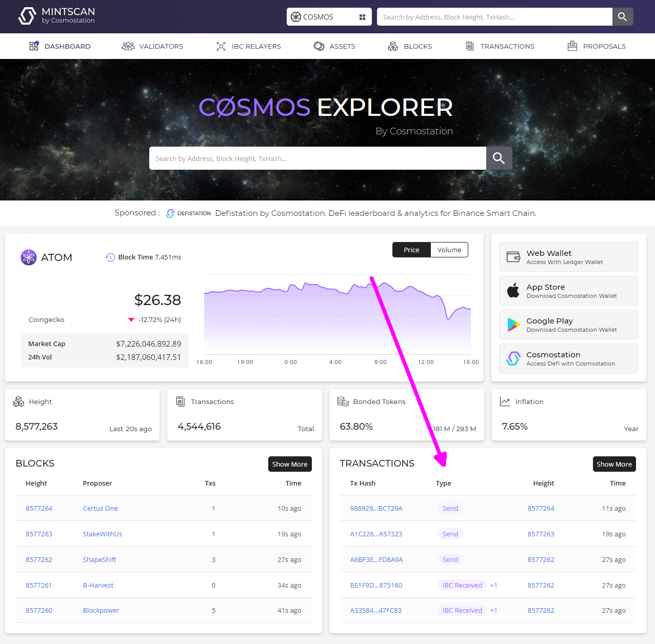Click the Proposals ballot icon
Viewport: 655px width, 644px height.
tap(572, 46)
